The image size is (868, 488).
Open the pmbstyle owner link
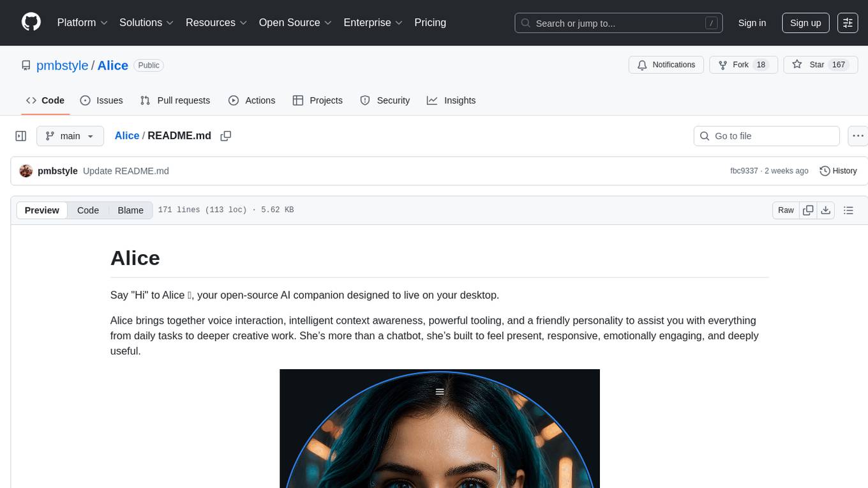(x=62, y=65)
